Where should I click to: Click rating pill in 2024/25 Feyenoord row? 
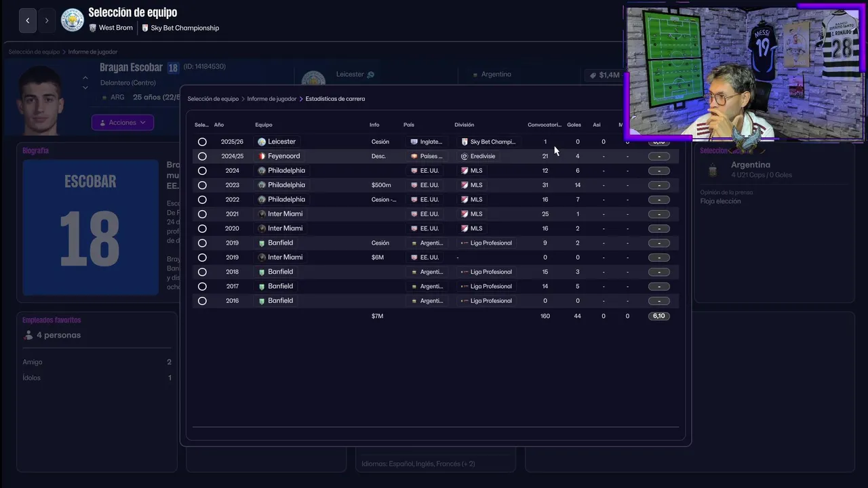[x=658, y=156]
